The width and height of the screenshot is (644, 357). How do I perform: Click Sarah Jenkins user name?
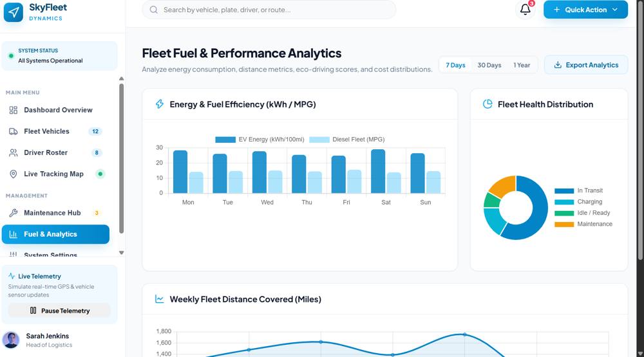[x=48, y=336]
